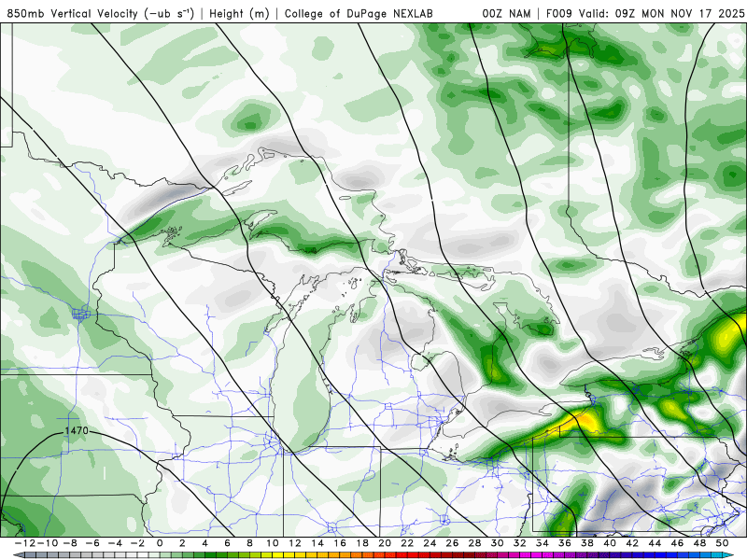Viewport: 747px width, 560px height.
Task: Click 'College of DuPage NEXLAB' header text
Action: [x=359, y=13]
